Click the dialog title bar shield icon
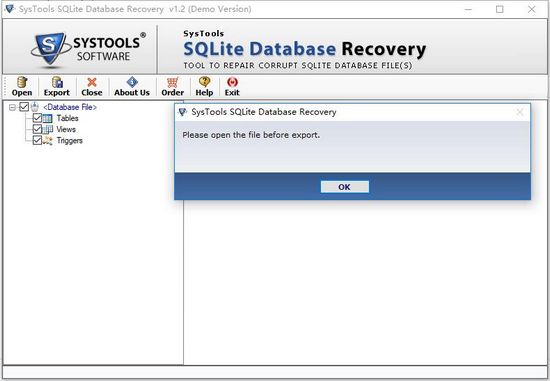Viewport: 550px width, 381px height. 182,112
